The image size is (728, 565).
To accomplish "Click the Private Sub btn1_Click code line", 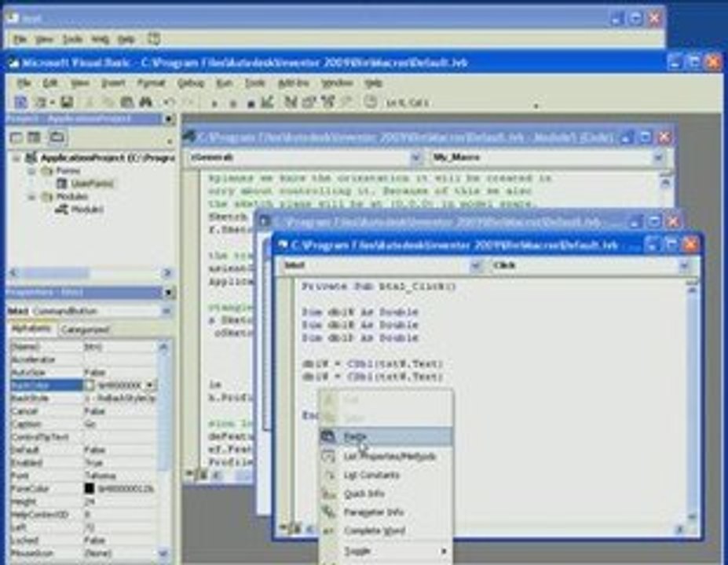I will (x=379, y=286).
